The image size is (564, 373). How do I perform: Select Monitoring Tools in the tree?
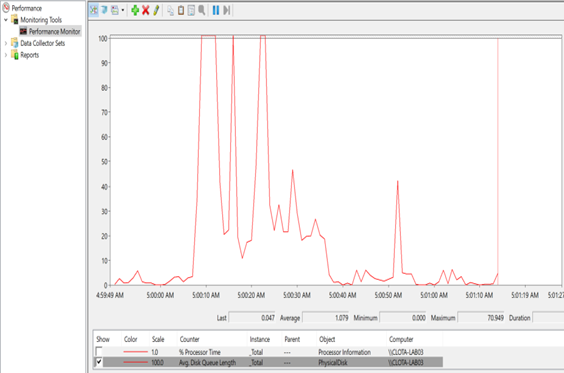click(41, 20)
